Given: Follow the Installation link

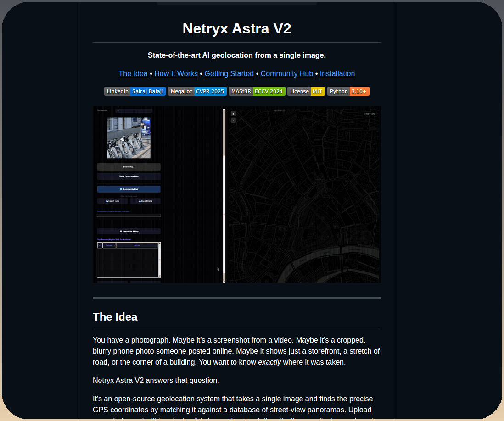Looking at the screenshot, I should (337, 73).
